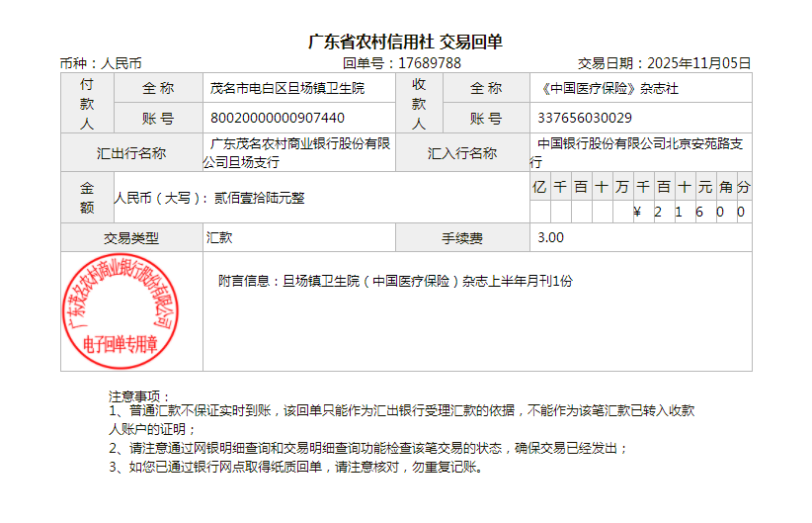Click the 汇出行名称 label cell
Image resolution: width=812 pixels, height=523 pixels.
[x=131, y=153]
